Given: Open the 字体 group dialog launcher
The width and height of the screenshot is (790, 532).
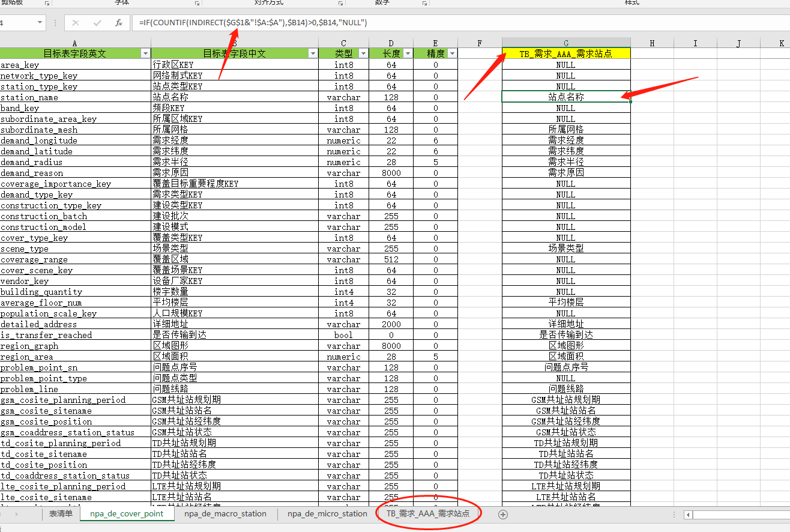Looking at the screenshot, I should coord(196,4).
